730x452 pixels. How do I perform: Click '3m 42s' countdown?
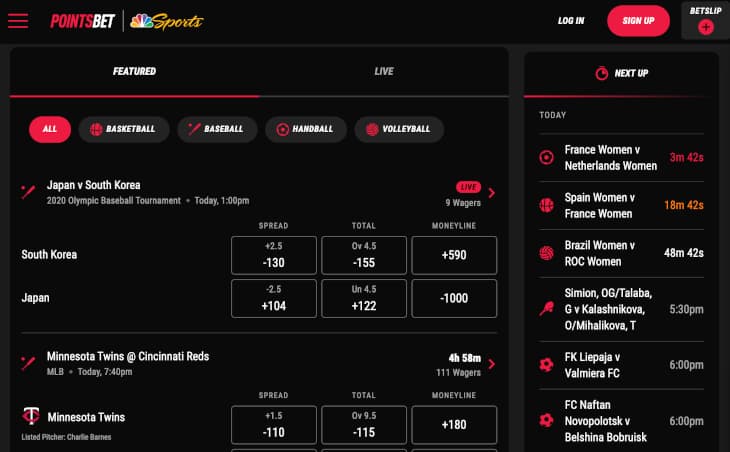(687, 157)
